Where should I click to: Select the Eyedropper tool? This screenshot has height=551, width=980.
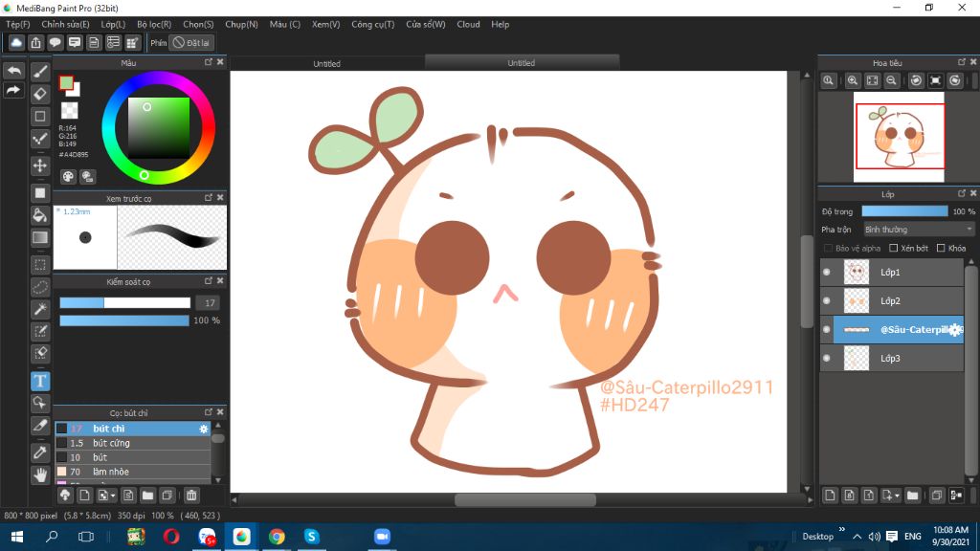pos(40,452)
